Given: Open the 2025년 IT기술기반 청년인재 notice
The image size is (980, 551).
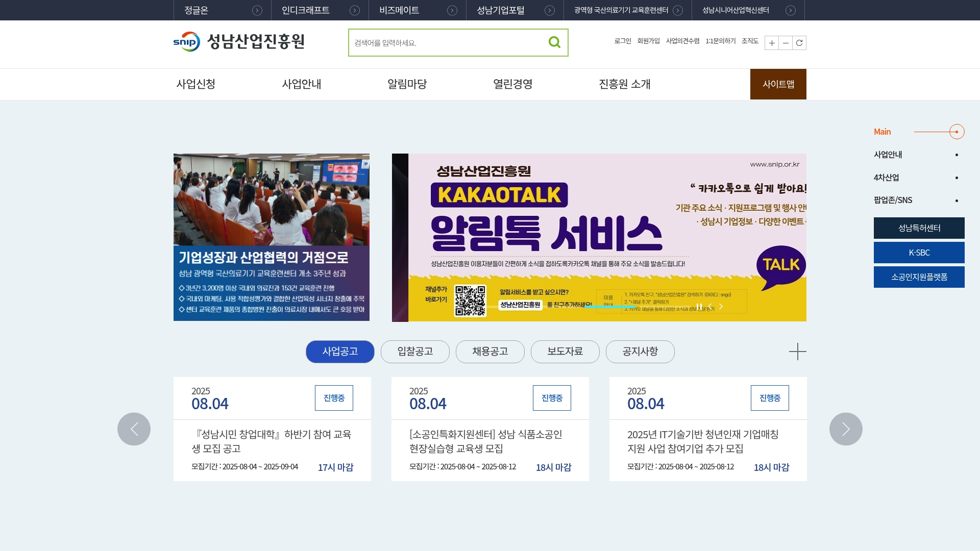Looking at the screenshot, I should pos(703,441).
